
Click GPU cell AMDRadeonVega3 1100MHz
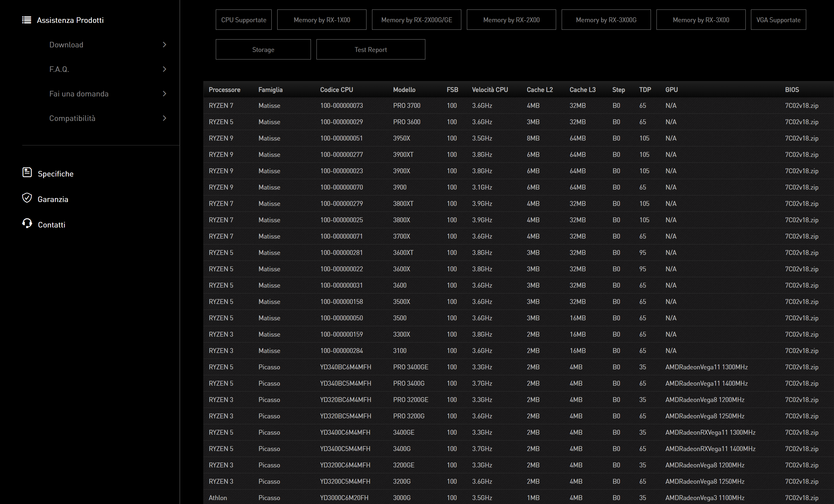[x=705, y=497]
